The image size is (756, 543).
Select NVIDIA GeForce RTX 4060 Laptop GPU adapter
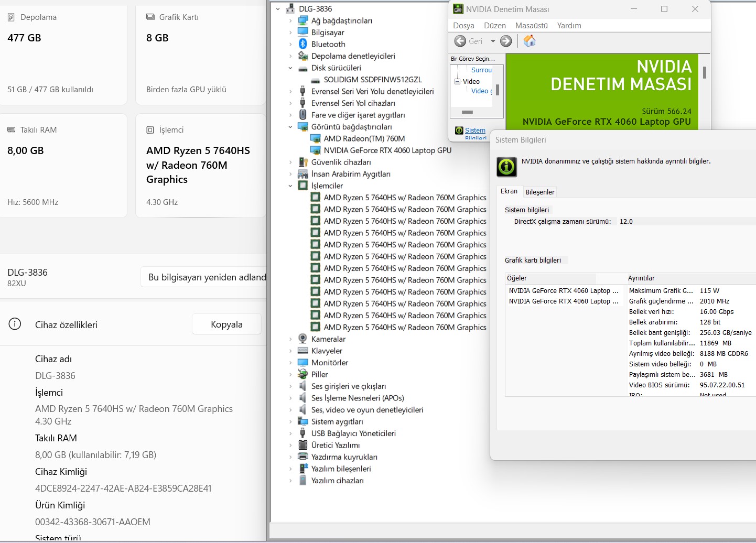point(387,150)
